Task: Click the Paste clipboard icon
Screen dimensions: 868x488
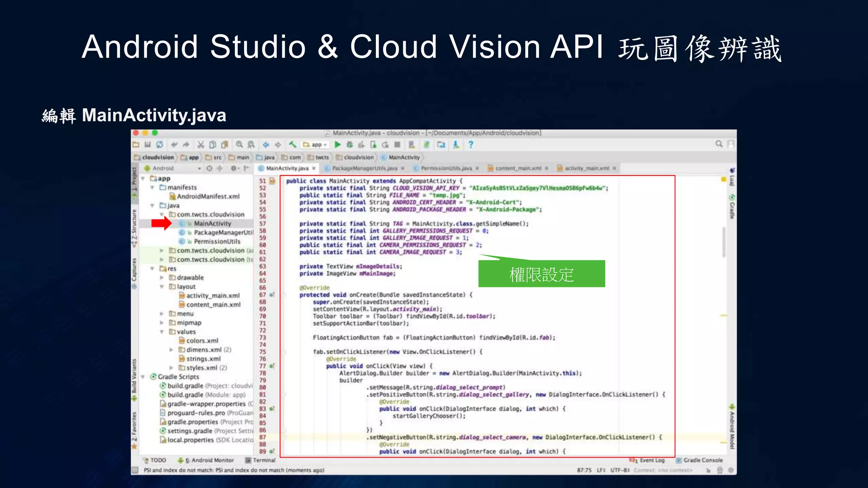Action: click(x=225, y=144)
